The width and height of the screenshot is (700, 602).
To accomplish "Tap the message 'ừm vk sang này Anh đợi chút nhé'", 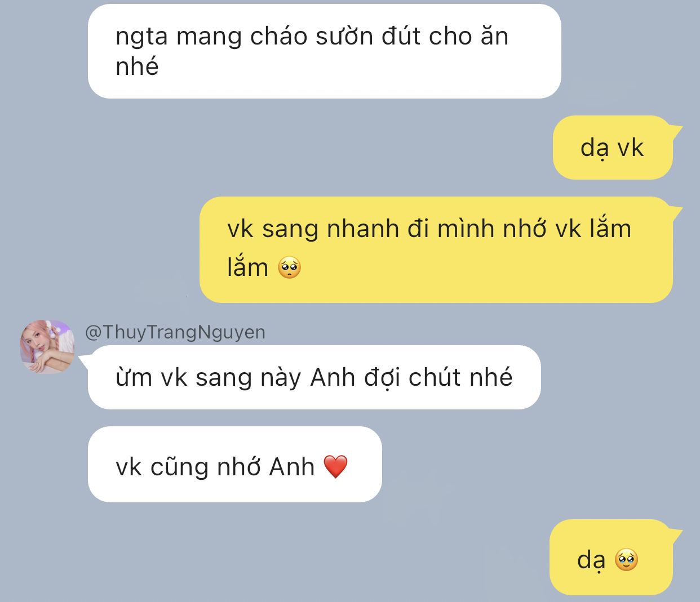I will click(x=314, y=377).
